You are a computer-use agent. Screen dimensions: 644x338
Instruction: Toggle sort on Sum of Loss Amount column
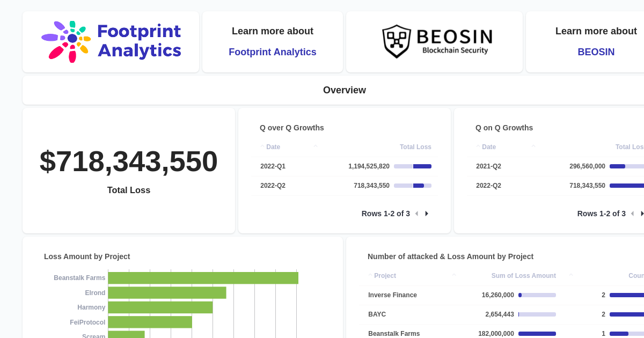click(x=453, y=276)
